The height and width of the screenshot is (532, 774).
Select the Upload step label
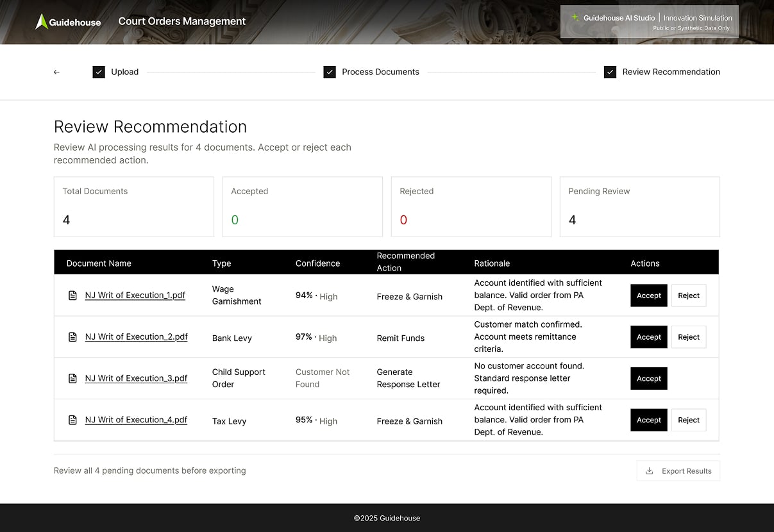pyautogui.click(x=125, y=72)
